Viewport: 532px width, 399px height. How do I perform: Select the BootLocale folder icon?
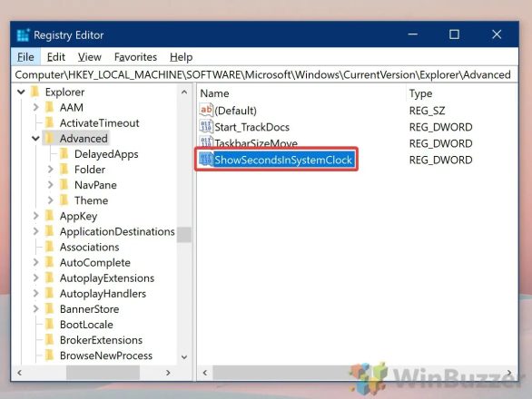[50, 324]
